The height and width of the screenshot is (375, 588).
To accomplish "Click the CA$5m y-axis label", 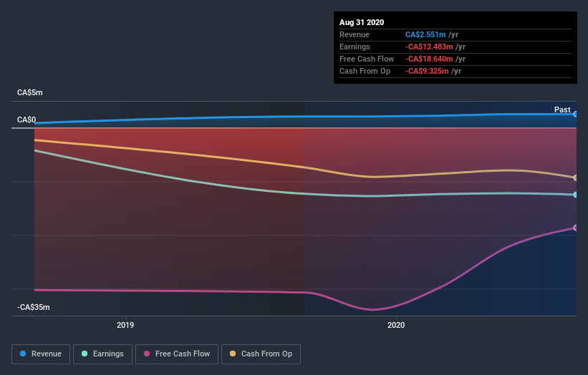I will point(29,92).
